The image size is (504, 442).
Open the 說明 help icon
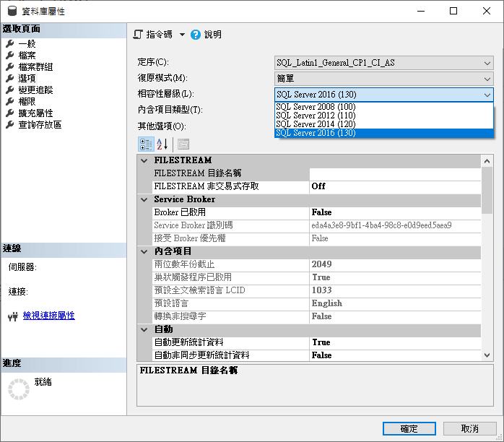(x=196, y=34)
